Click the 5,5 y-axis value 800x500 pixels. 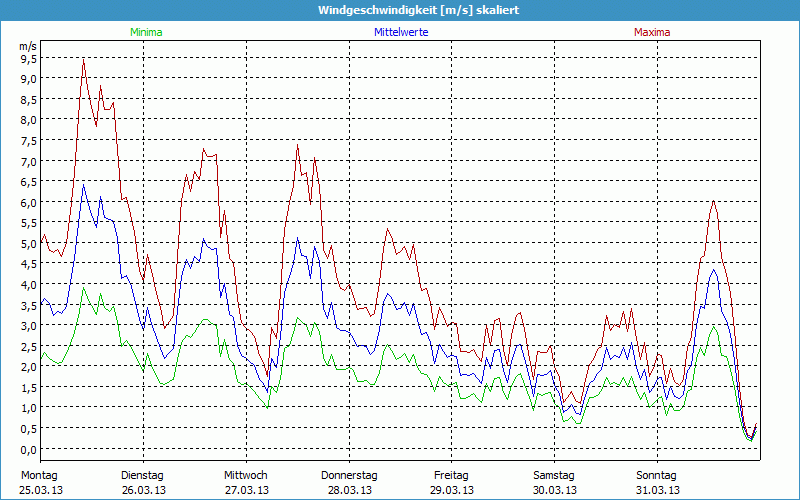point(29,223)
